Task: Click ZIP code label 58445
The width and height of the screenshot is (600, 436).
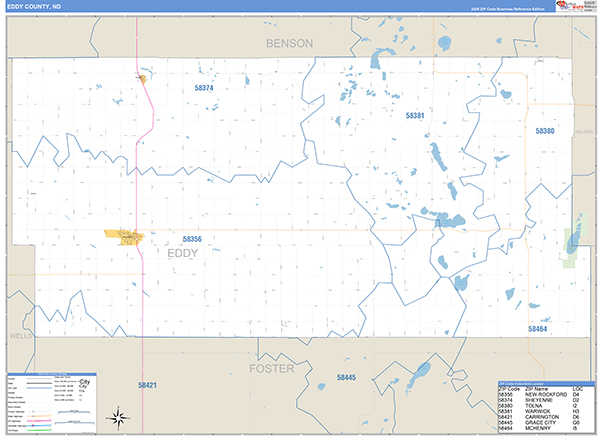Action: coord(346,377)
